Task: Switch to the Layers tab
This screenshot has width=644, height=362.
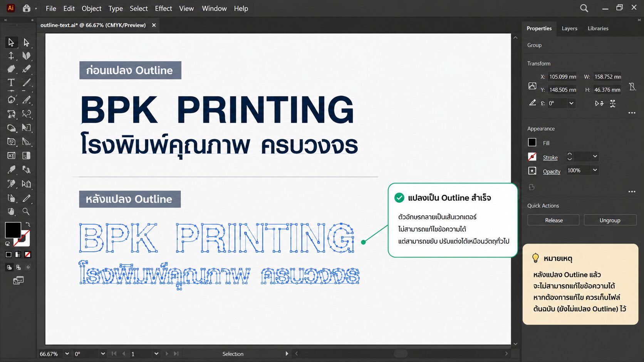Action: coord(569,28)
